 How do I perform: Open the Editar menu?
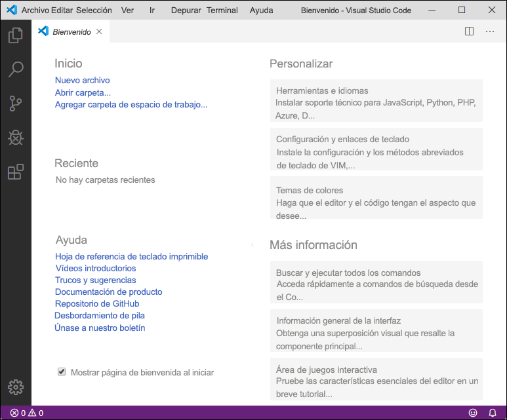[x=62, y=10]
